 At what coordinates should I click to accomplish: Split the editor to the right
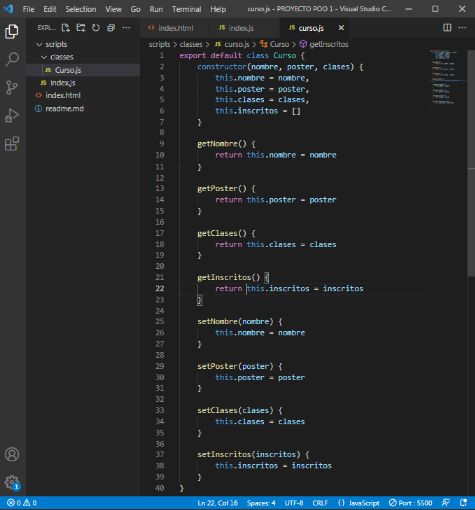point(447,28)
